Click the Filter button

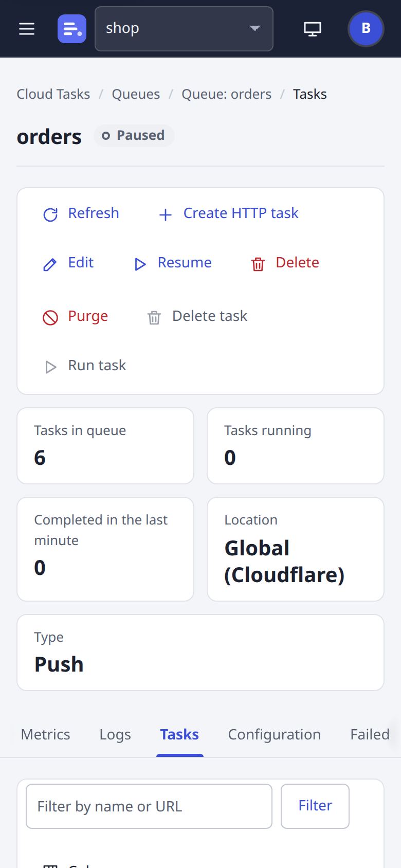[x=315, y=806]
